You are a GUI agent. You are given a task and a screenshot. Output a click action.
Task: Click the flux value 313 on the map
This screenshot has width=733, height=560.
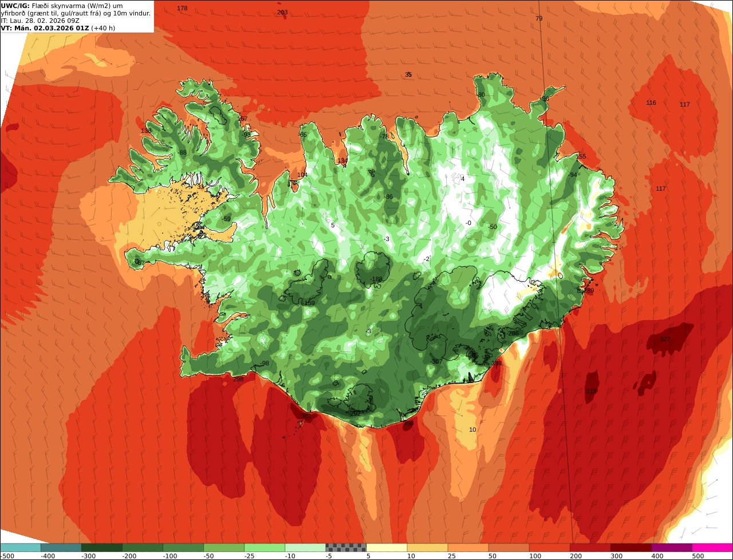591,391
